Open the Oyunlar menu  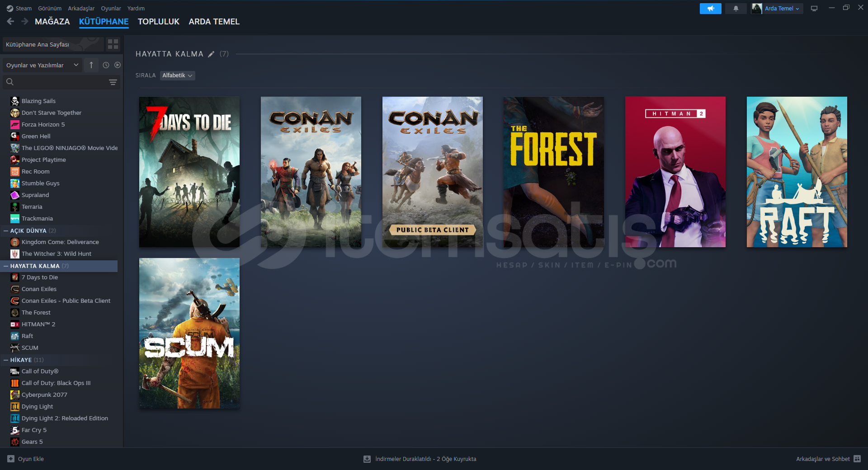(x=111, y=9)
